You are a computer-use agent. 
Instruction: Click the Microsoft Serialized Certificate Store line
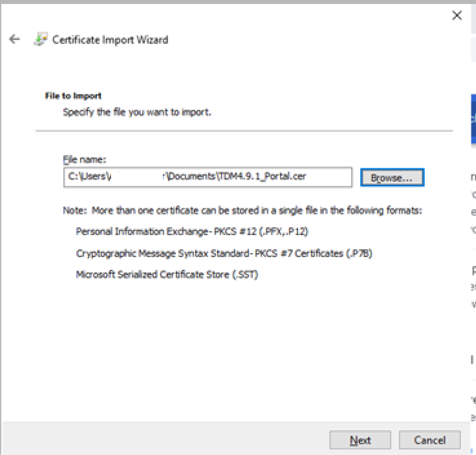(x=167, y=274)
